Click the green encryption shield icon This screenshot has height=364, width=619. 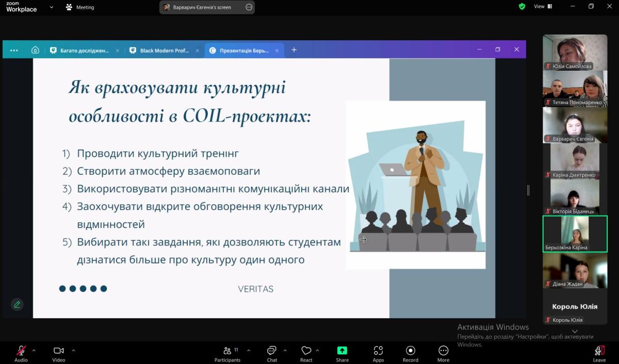click(522, 7)
